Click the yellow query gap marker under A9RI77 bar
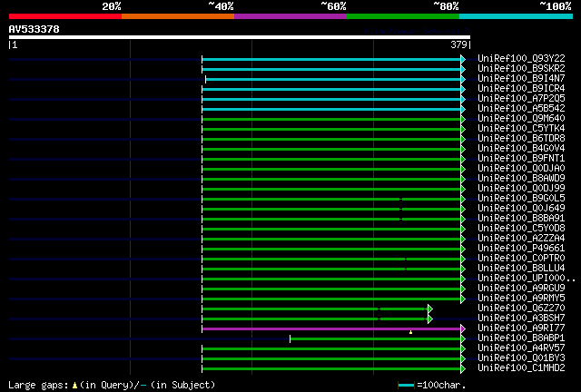This screenshot has height=392, width=581. tap(410, 332)
